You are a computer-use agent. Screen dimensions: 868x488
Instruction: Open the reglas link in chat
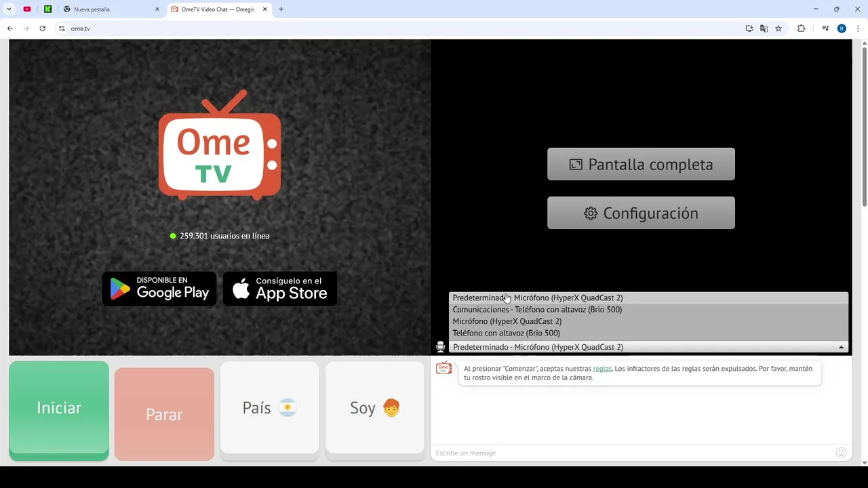(x=602, y=369)
